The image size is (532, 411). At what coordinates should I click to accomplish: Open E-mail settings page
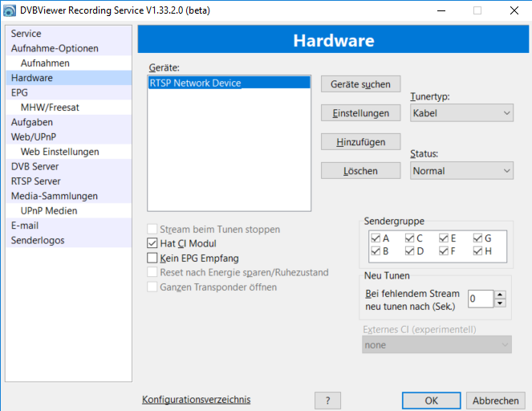pos(69,226)
